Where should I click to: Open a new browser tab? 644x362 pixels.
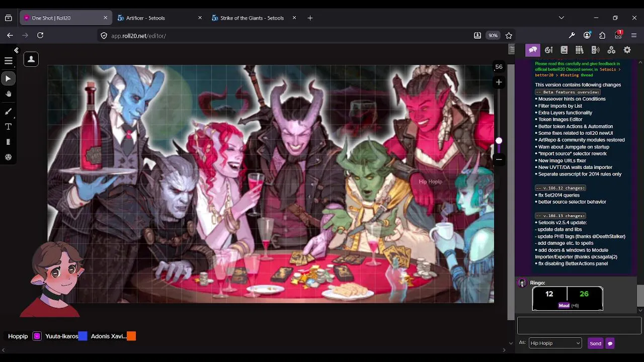coord(310,18)
